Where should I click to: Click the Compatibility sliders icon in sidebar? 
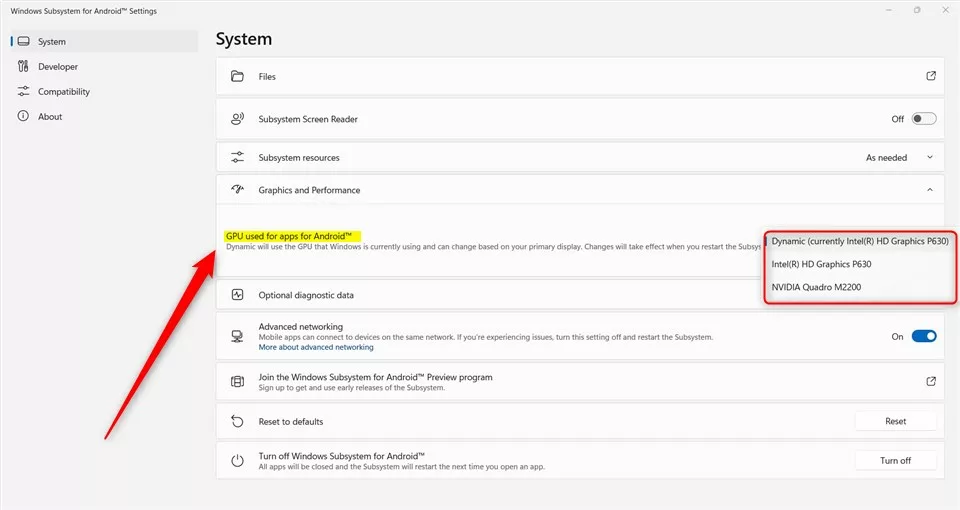(x=23, y=91)
